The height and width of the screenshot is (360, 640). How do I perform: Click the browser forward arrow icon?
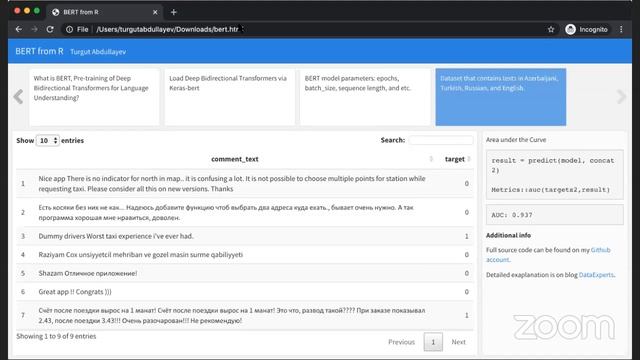34,29
